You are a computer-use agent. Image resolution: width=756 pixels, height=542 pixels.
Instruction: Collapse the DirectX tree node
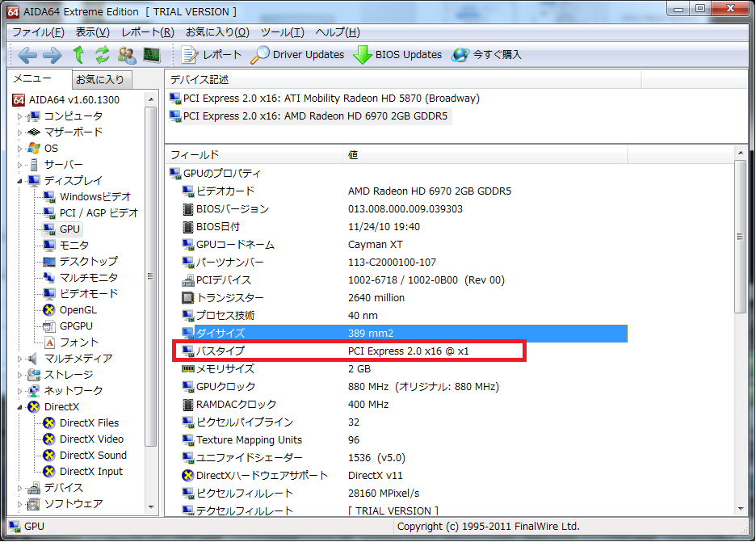[19, 407]
